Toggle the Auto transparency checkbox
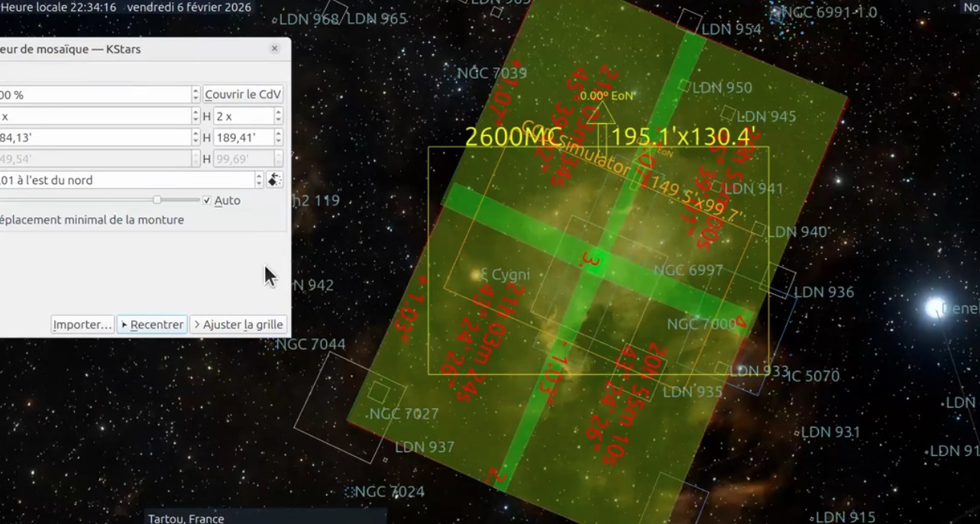The width and height of the screenshot is (980, 524). 207,200
